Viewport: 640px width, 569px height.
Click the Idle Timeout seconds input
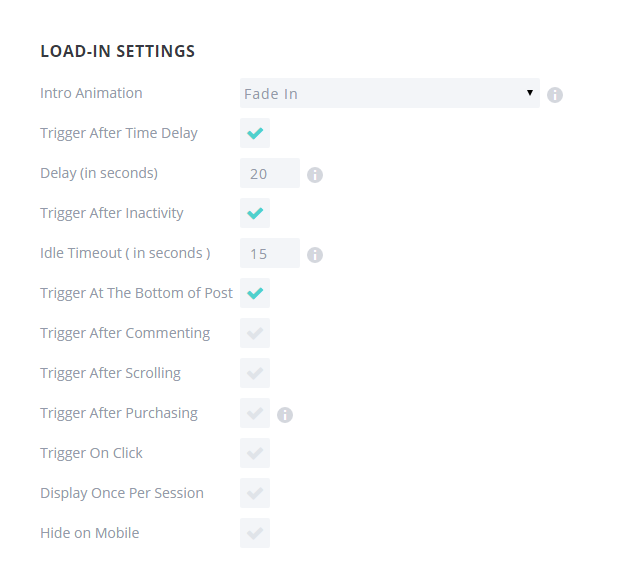[x=270, y=253]
